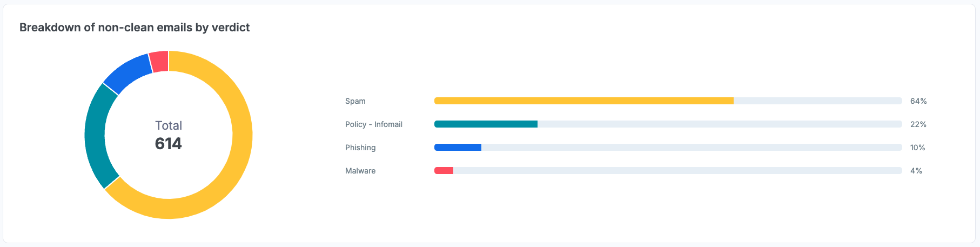Click the 614 total count

tap(169, 144)
